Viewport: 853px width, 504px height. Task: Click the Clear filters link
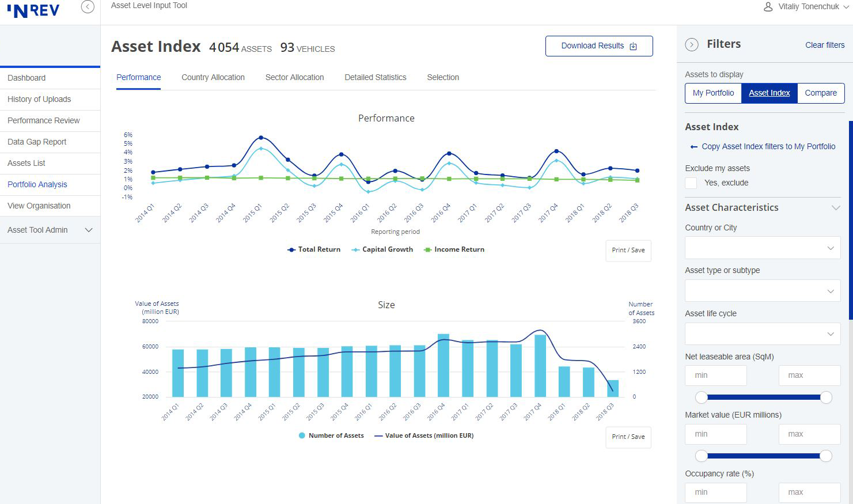(x=824, y=44)
